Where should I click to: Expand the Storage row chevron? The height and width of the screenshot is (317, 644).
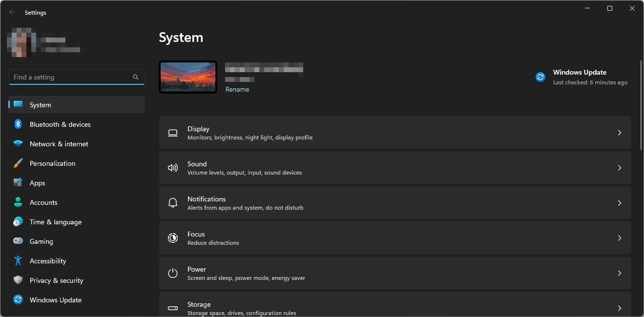pos(619,308)
